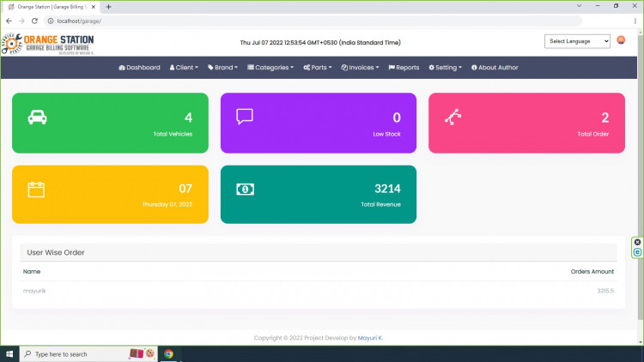Screen dimensions: 644x362
Task: Open the user avatar profile icon
Action: click(621, 40)
